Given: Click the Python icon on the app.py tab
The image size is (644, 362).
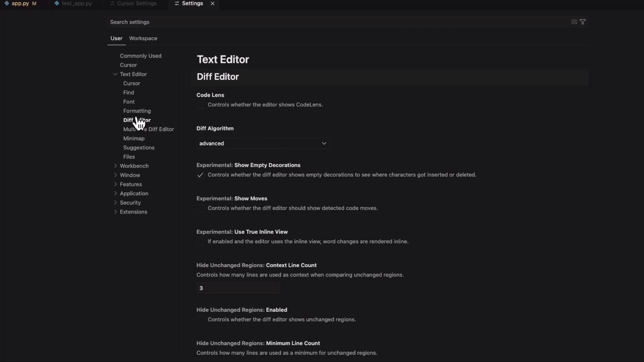Looking at the screenshot, I should coord(7,3).
